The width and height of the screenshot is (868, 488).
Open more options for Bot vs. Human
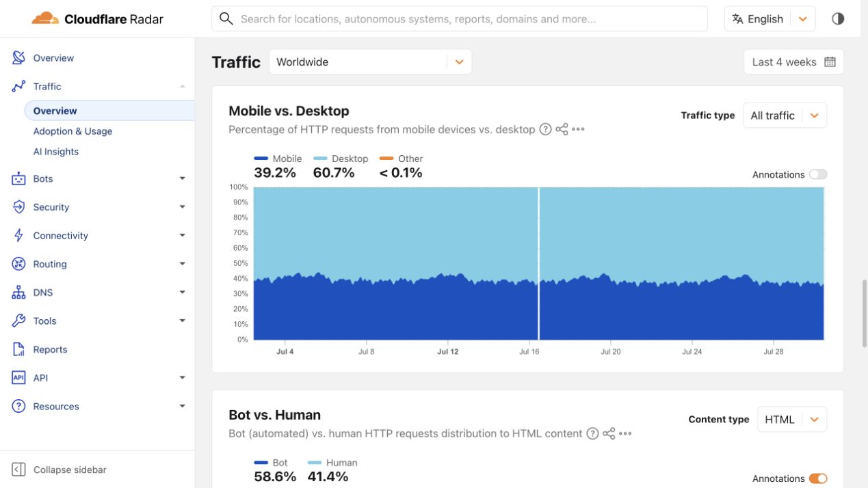[x=625, y=433]
